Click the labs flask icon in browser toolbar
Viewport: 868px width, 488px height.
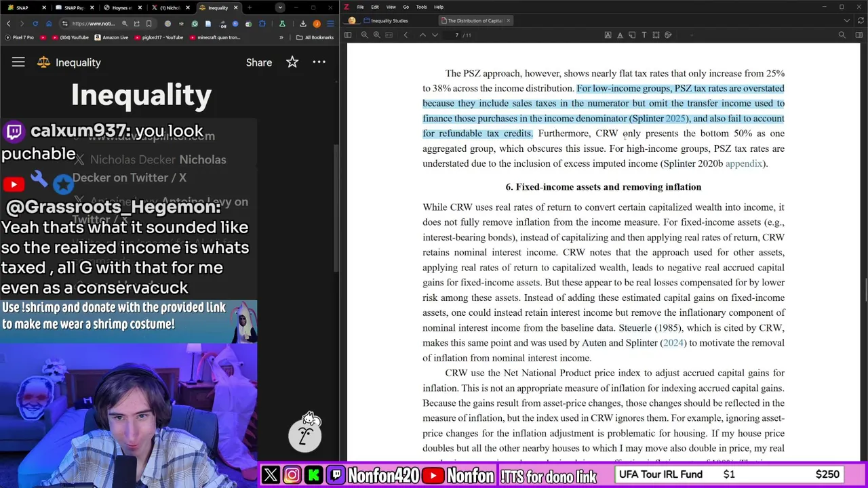coord(282,24)
